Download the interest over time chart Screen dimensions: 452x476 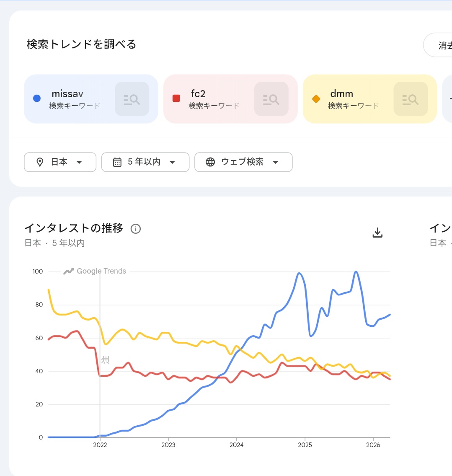(x=377, y=233)
